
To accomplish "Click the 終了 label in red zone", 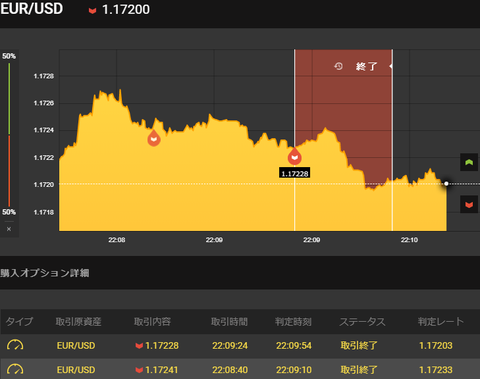I will 366,66.
